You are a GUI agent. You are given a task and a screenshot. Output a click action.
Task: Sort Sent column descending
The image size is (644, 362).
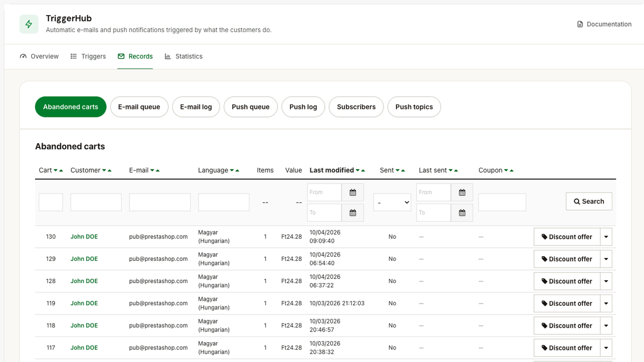398,170
